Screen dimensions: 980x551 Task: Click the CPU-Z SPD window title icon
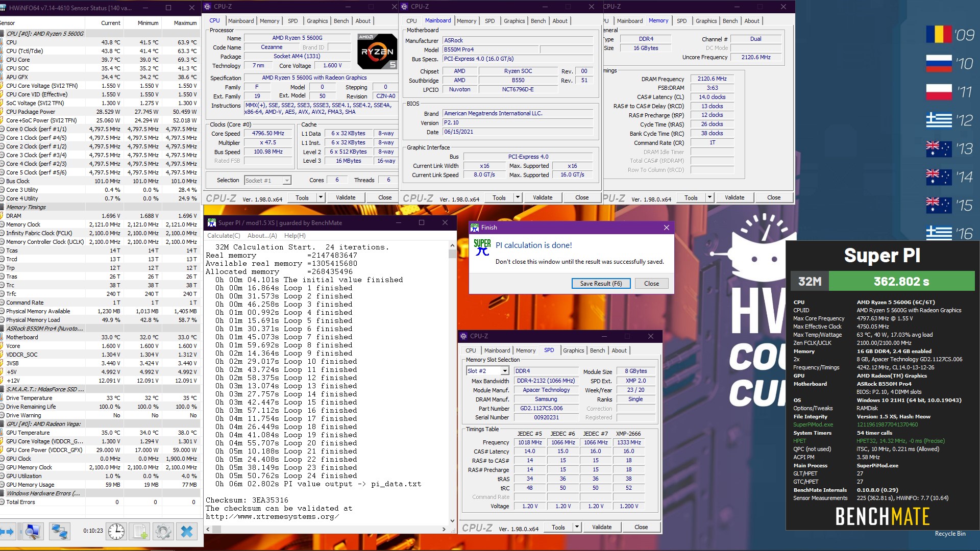pyautogui.click(x=463, y=336)
